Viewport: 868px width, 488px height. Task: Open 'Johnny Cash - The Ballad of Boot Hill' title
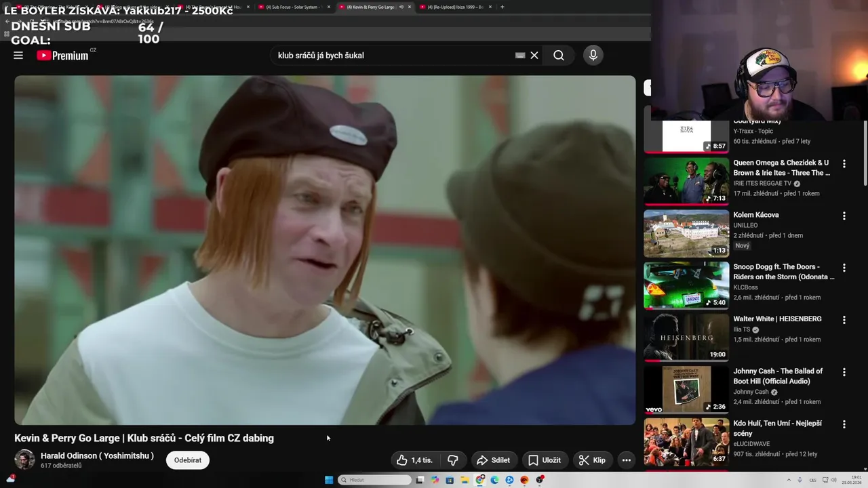coord(778,376)
